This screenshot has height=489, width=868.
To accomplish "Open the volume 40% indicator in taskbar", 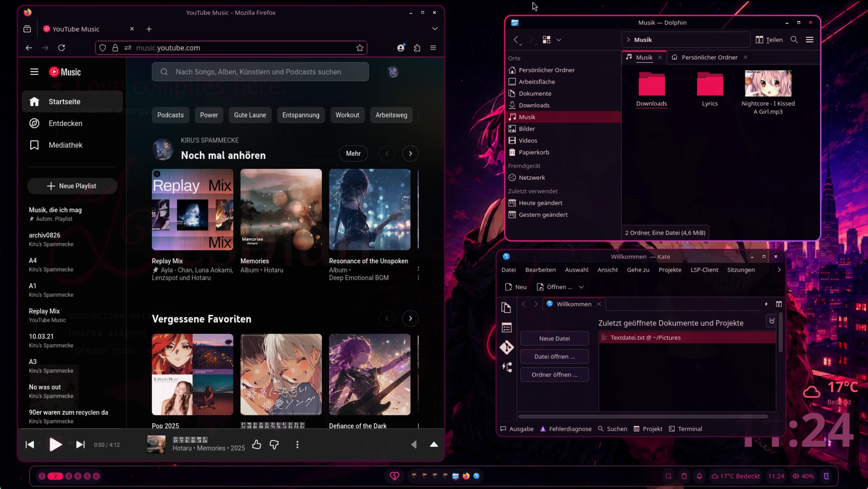I will (804, 476).
